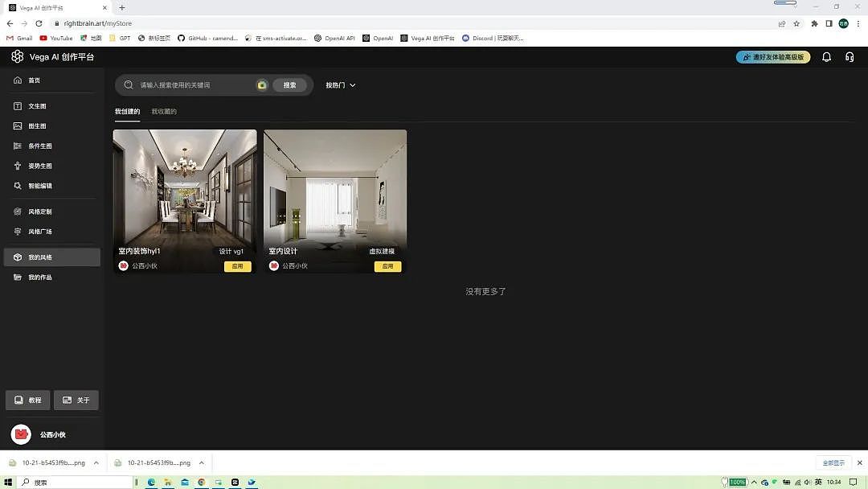The image size is (868, 489).
Task: Open the browser bookmarks dropdown 玩蛇啊天 folder
Action: tap(493, 38)
